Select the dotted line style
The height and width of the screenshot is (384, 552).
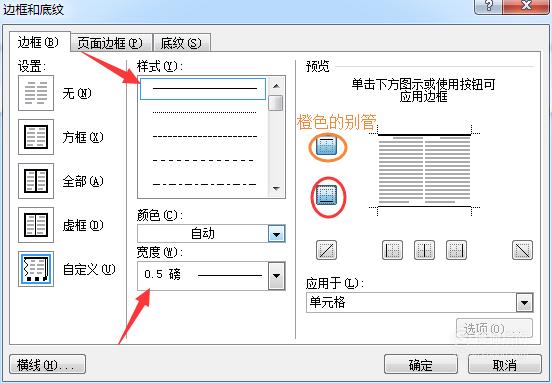pyautogui.click(x=205, y=113)
